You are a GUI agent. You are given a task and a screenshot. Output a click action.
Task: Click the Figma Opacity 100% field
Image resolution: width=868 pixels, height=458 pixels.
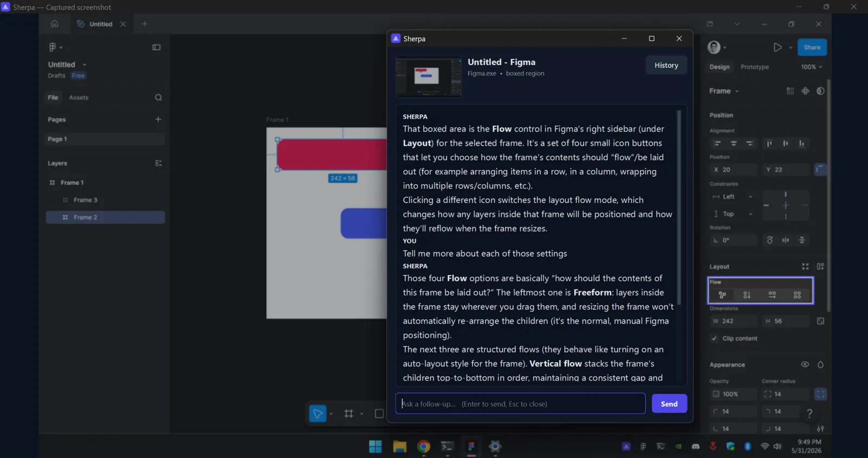coord(733,394)
